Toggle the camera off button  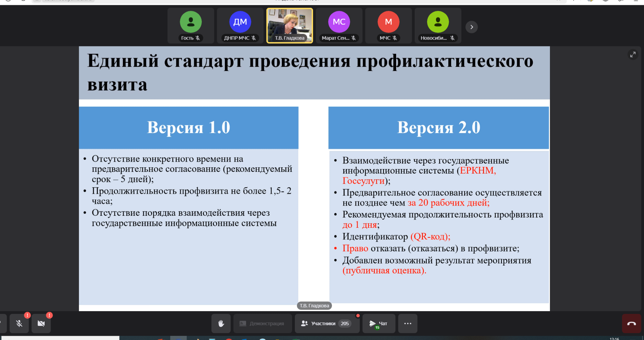tap(41, 324)
